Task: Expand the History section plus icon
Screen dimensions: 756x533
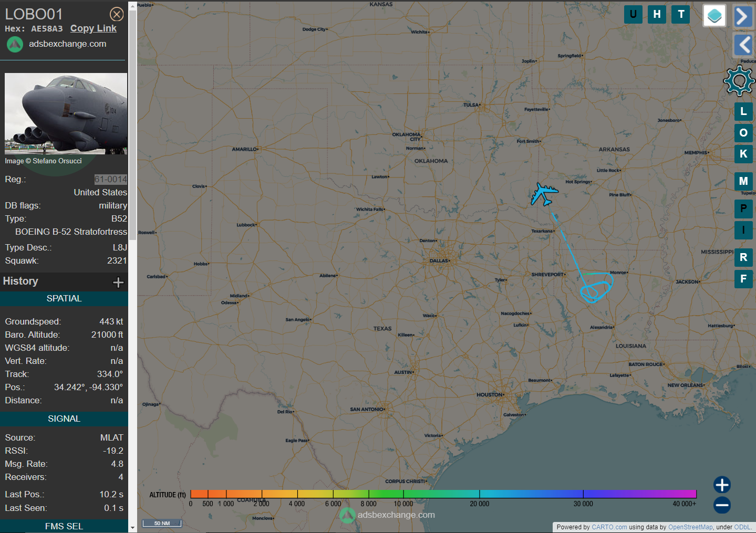Action: pos(118,282)
